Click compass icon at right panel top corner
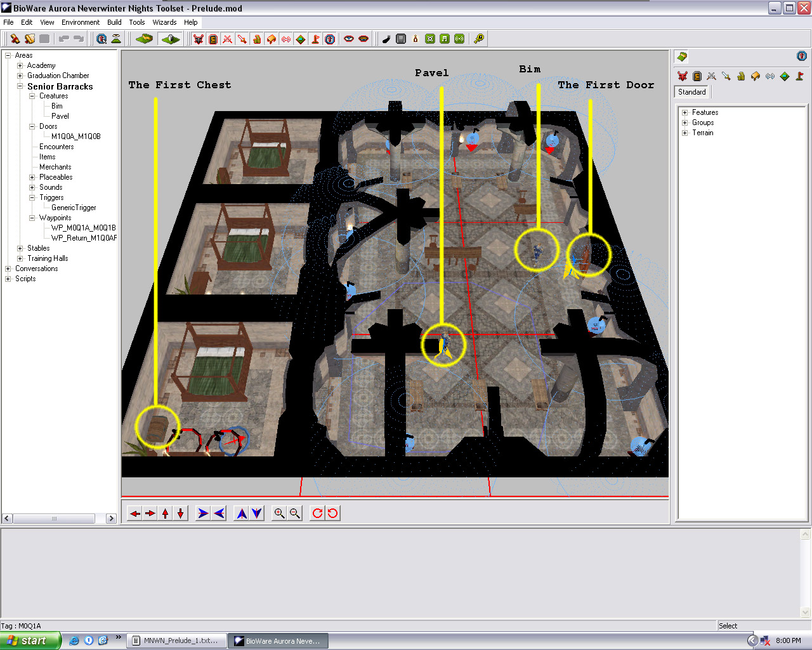The height and width of the screenshot is (650, 812). [x=802, y=56]
